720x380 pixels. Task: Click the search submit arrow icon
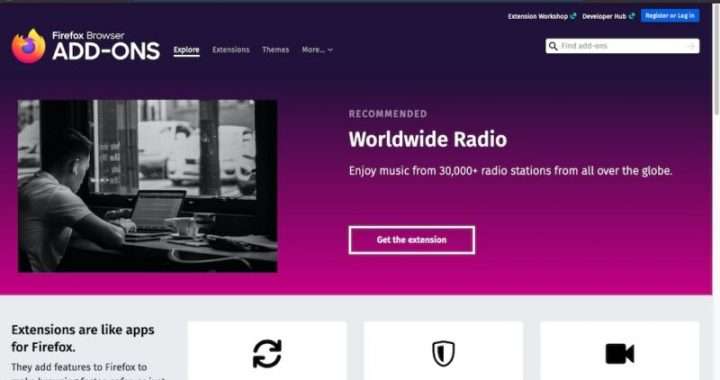691,46
